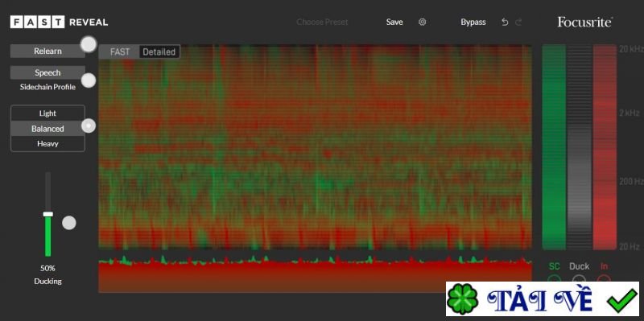
Task: Click the '2 kHz' frequency label
Action: [630, 113]
